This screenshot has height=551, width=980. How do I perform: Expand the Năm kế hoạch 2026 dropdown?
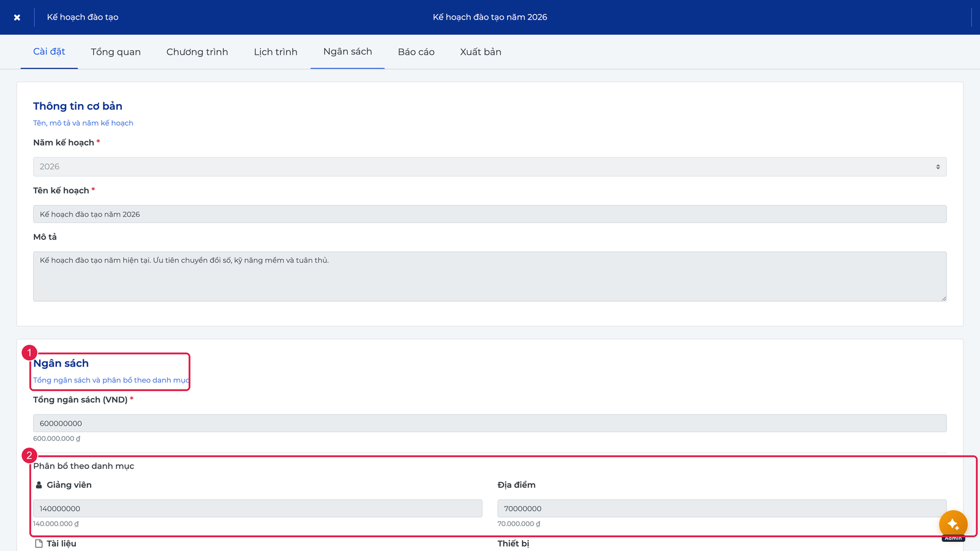click(x=490, y=167)
